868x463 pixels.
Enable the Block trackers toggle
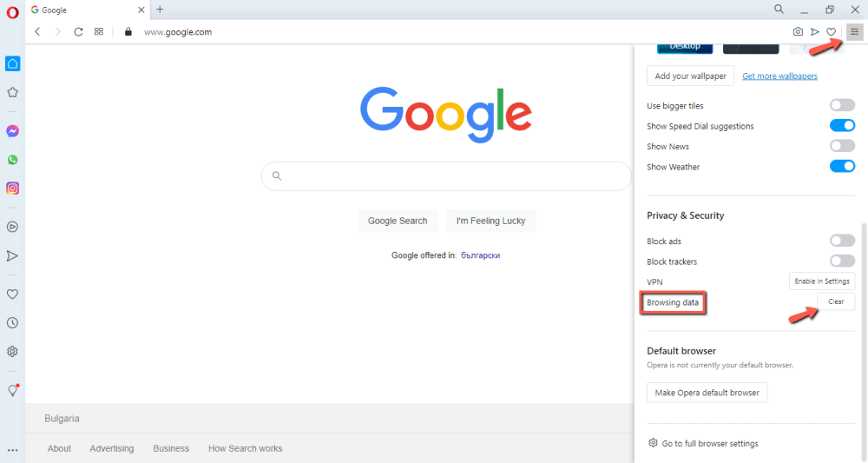pyautogui.click(x=842, y=261)
